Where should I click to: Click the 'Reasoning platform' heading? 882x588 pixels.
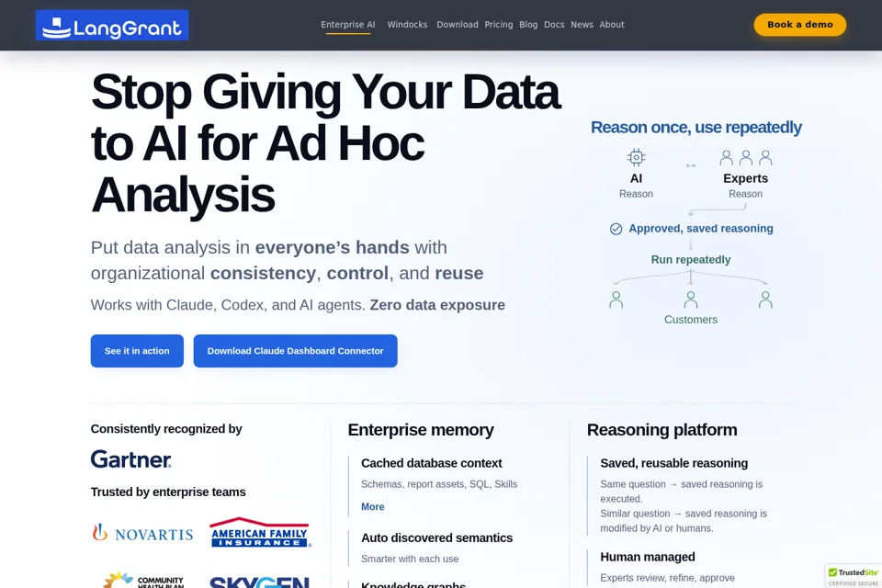(x=662, y=430)
